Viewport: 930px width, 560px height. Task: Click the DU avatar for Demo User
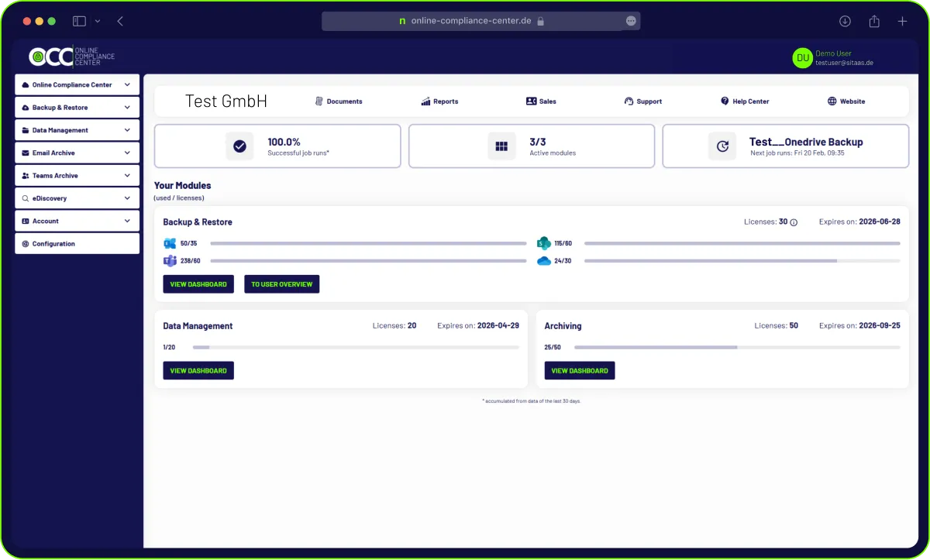pos(802,57)
